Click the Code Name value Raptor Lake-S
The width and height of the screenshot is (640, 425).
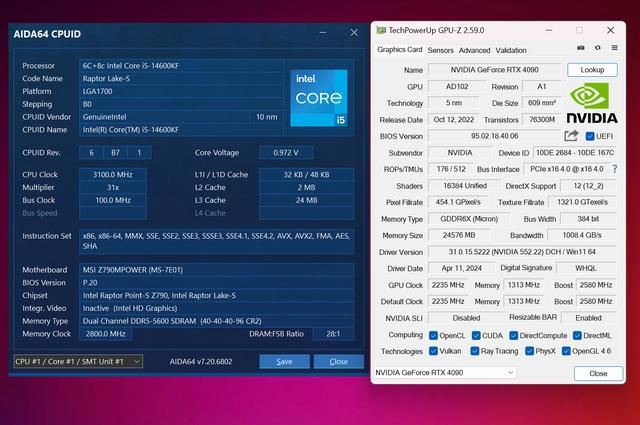(x=181, y=78)
